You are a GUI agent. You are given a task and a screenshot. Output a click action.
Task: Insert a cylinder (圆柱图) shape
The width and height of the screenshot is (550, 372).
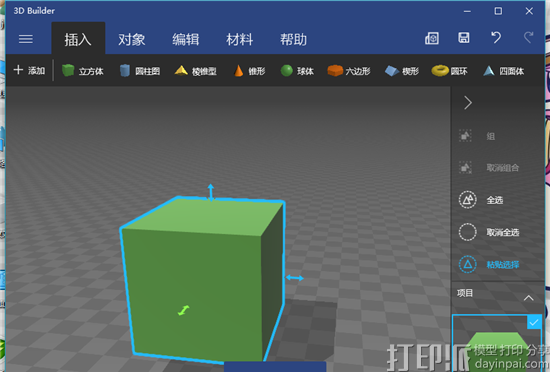pyautogui.click(x=139, y=71)
